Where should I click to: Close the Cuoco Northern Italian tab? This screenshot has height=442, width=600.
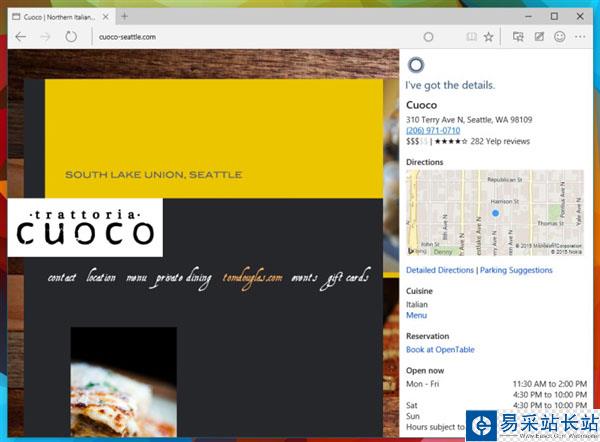(x=106, y=17)
